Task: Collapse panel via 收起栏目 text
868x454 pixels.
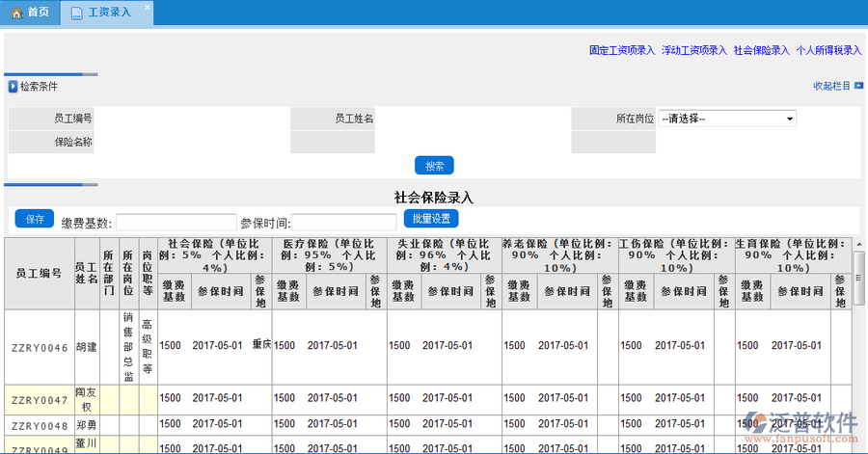Action: pyautogui.click(x=831, y=86)
